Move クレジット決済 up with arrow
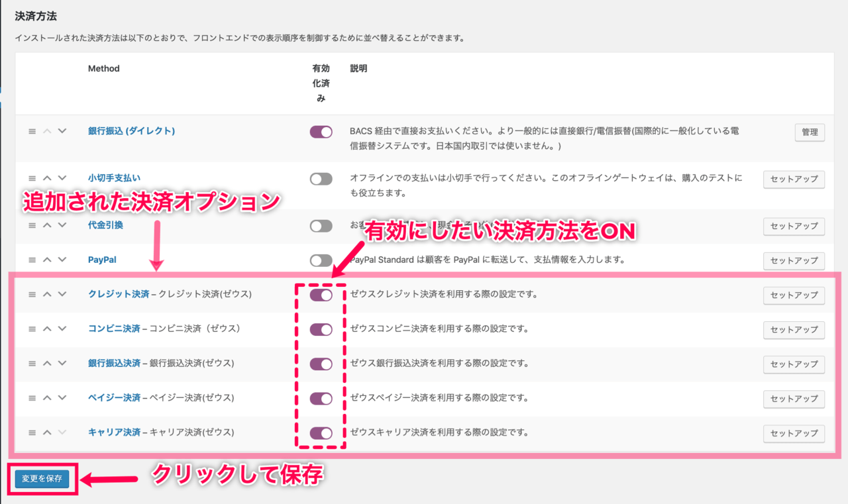 click(47, 294)
